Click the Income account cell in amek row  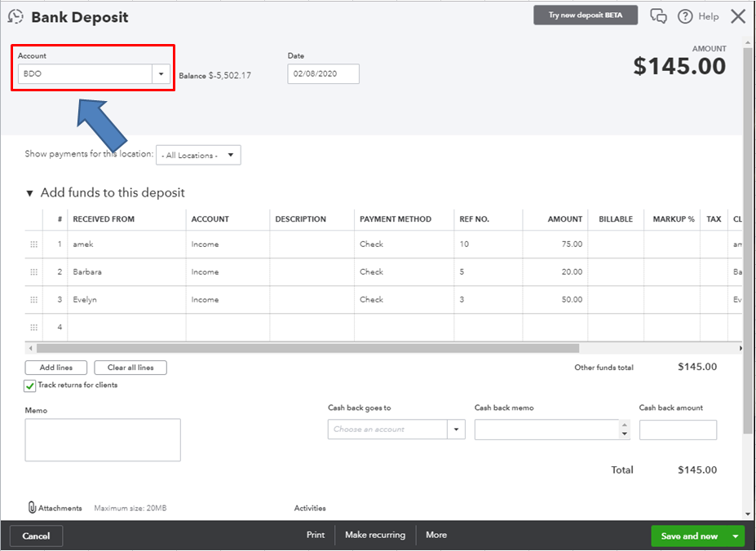(x=228, y=245)
